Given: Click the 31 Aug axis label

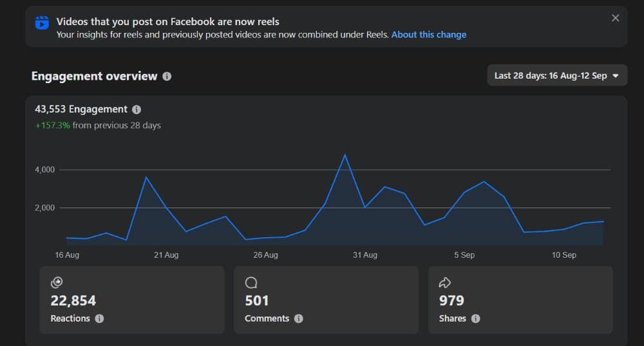Looking at the screenshot, I should tap(365, 255).
